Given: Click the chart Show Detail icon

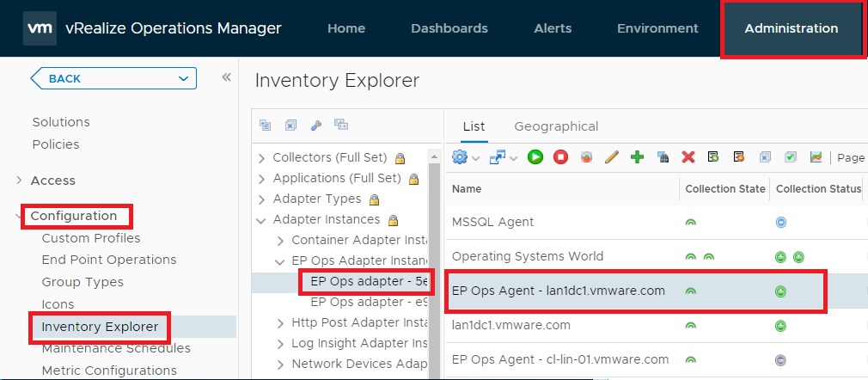Looking at the screenshot, I should pyautogui.click(x=816, y=157).
